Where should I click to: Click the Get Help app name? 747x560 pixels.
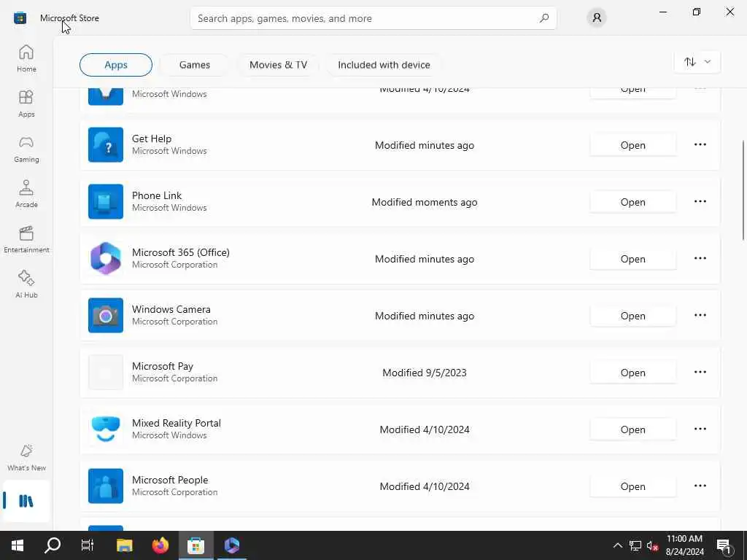click(152, 139)
